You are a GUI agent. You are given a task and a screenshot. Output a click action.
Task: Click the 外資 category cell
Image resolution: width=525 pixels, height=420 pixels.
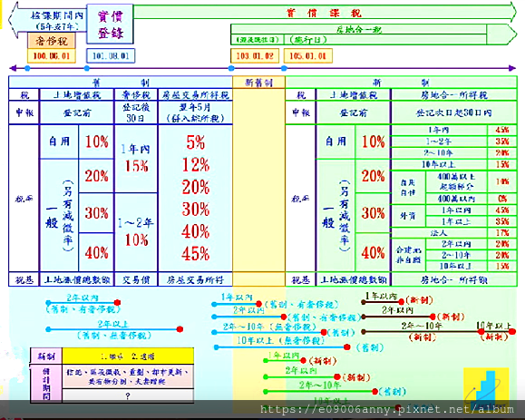tap(408, 216)
